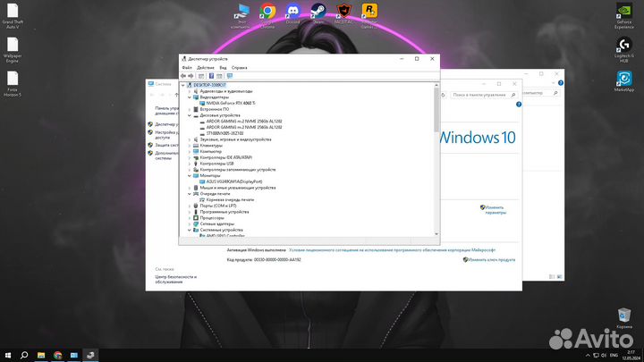This screenshot has width=644, height=362.
Task: Open the Recycle Bin icon
Action: click(x=624, y=318)
